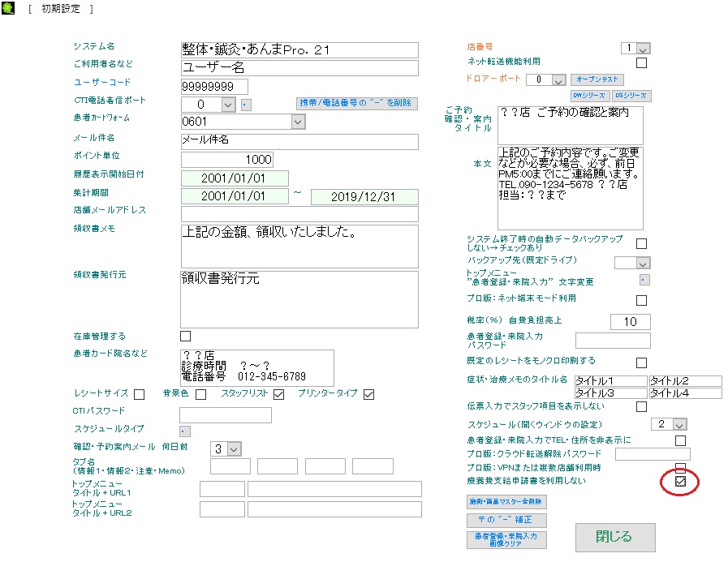
Task: Open the ドロアーポート dropdown
Action: pos(558,80)
